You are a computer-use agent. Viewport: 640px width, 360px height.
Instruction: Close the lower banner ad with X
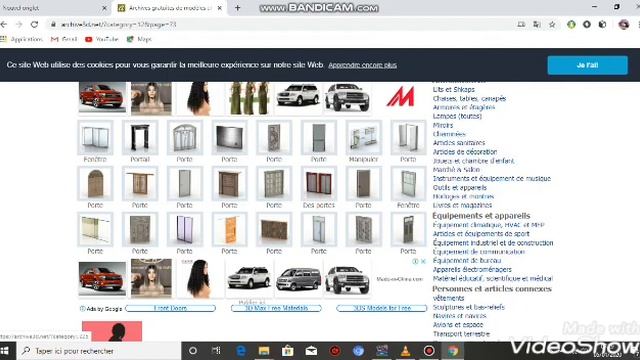pyautogui.click(x=423, y=261)
